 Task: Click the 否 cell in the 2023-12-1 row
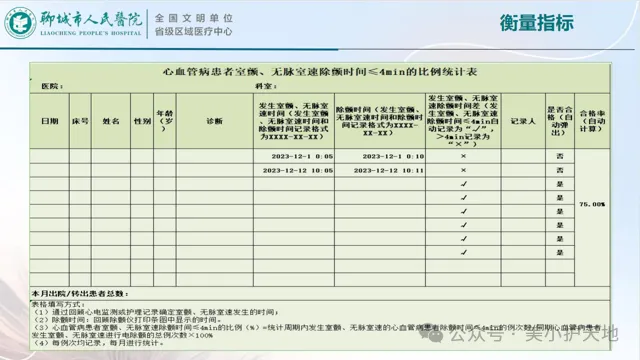pyautogui.click(x=560, y=156)
